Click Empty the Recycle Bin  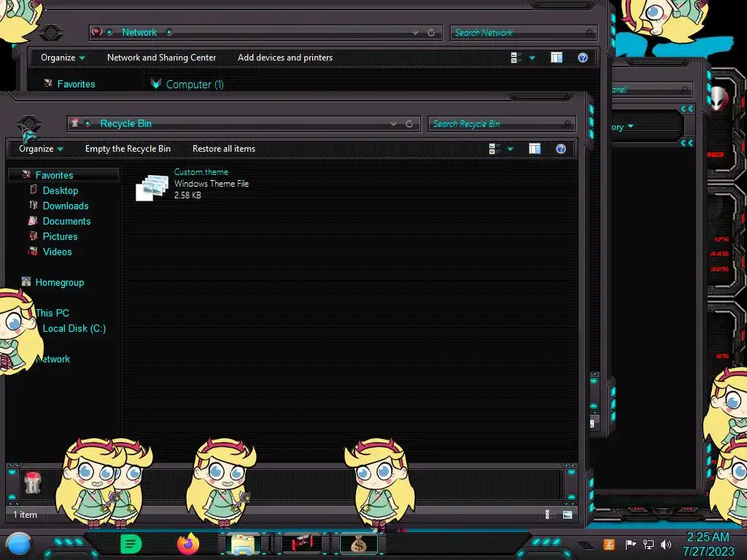coord(128,149)
